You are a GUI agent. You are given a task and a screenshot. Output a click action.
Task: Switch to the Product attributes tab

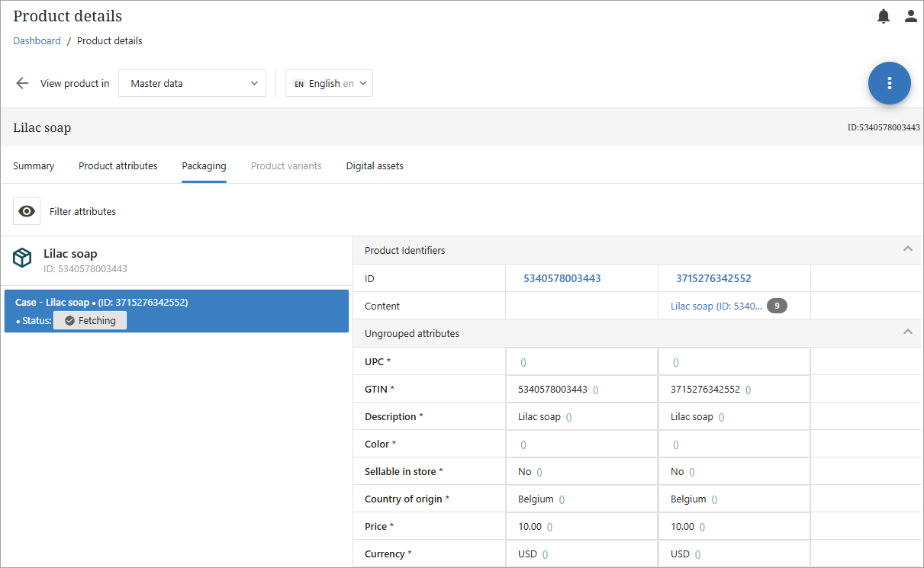tap(118, 165)
